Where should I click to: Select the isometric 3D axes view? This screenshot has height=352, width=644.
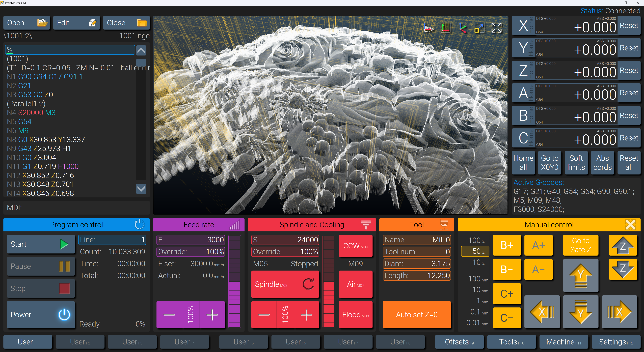pos(463,28)
